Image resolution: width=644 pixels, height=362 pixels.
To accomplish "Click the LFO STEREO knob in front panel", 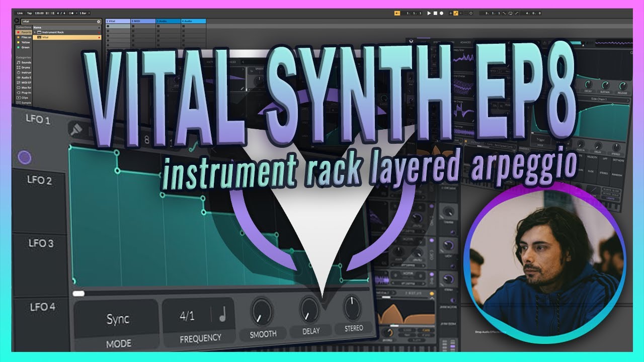I will point(352,307).
